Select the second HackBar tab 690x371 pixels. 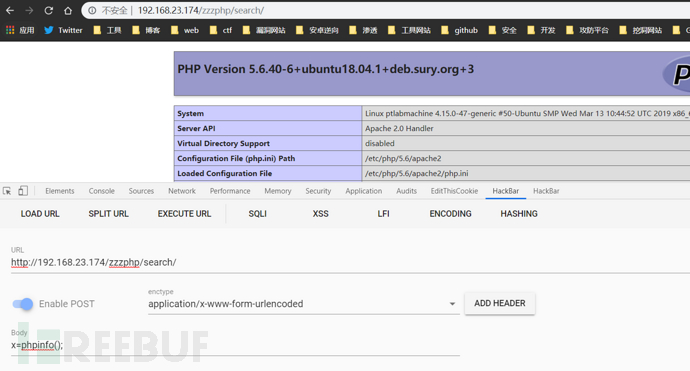[546, 191]
